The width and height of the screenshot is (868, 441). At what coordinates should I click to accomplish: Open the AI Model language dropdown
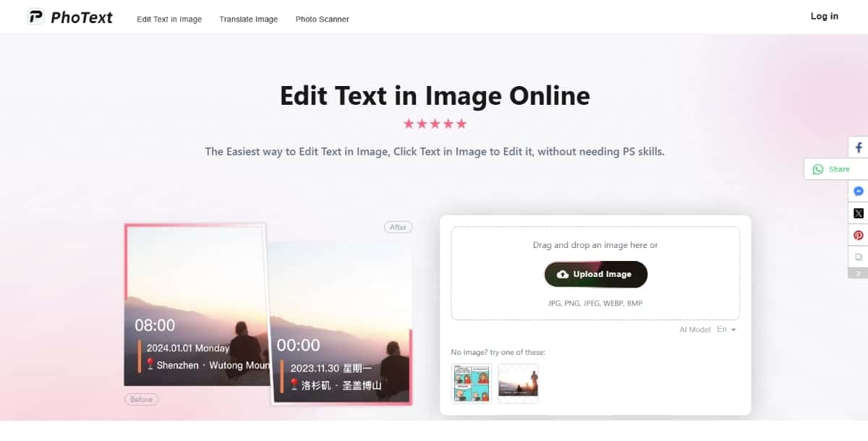pyautogui.click(x=726, y=330)
